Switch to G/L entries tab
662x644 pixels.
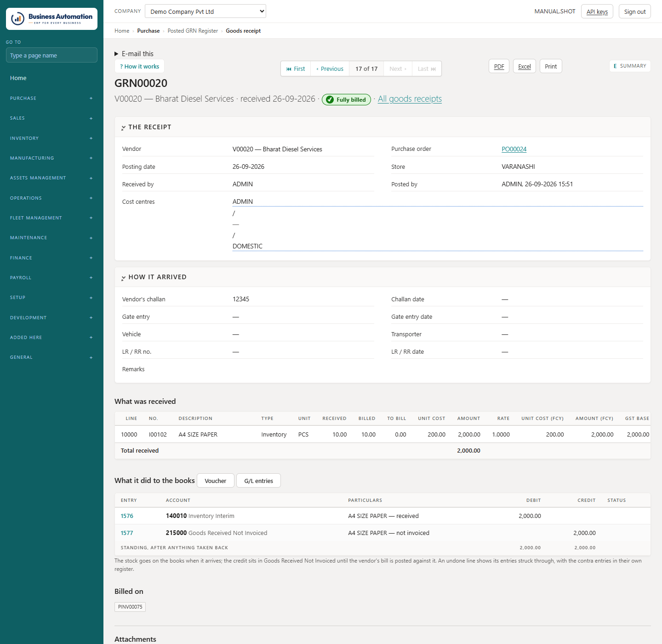point(258,481)
